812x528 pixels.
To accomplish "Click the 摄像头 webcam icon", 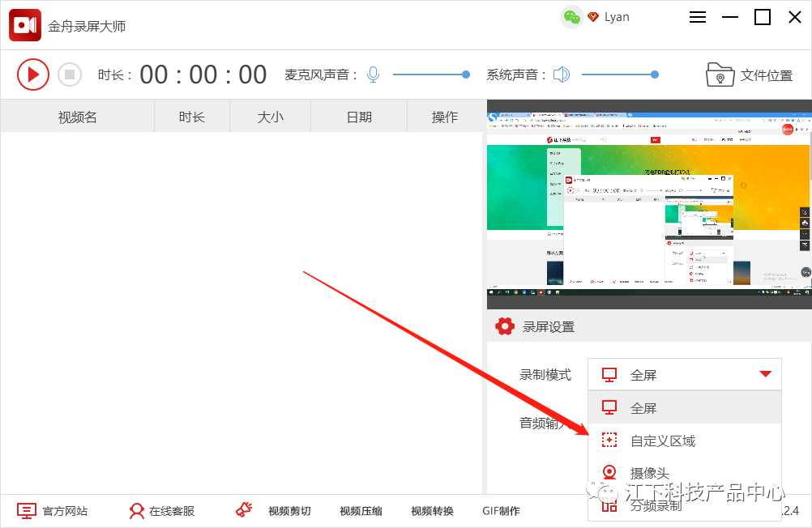I will pos(609,472).
